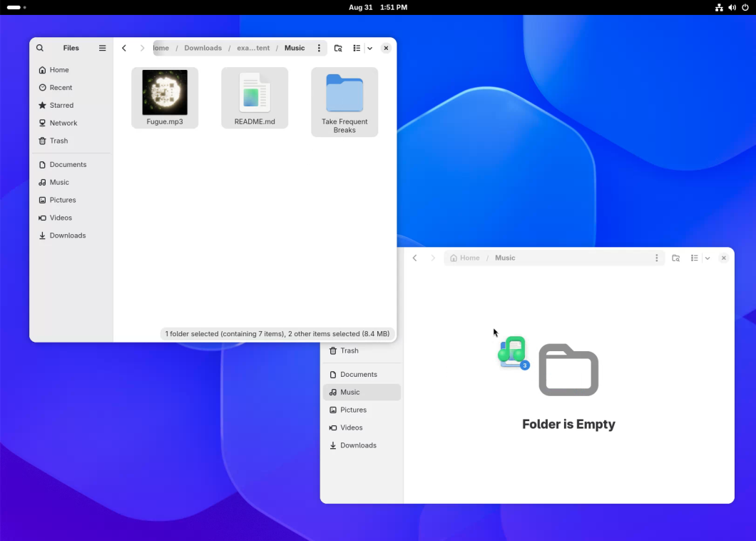756x541 pixels.
Task: Click Home breadcrumb in rear Files window
Action: (465, 258)
